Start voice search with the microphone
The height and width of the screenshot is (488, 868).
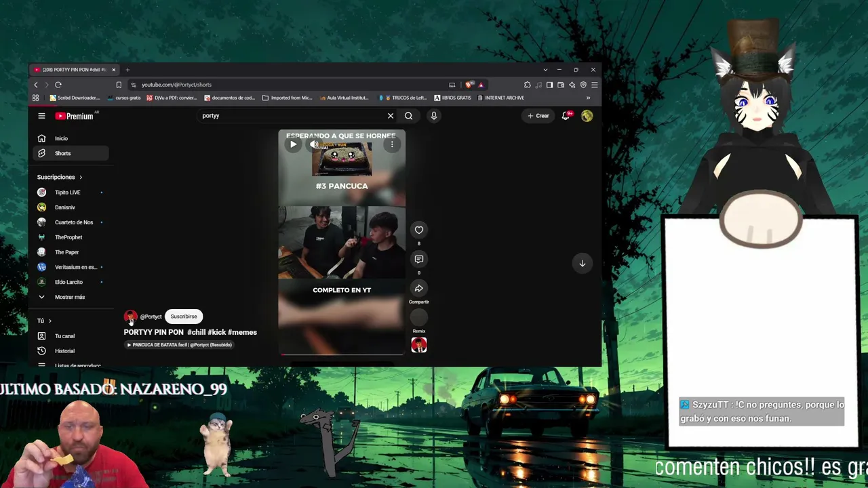pyautogui.click(x=434, y=116)
